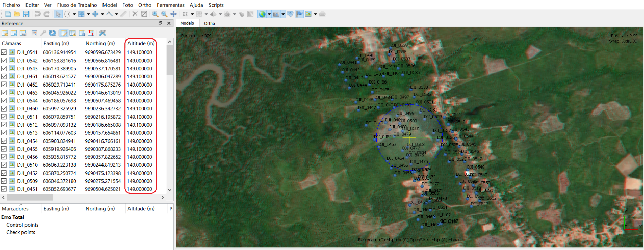Uncheck the DJI_0511 camera checkbox
Viewport: 644px width, 250px height.
coord(4,117)
